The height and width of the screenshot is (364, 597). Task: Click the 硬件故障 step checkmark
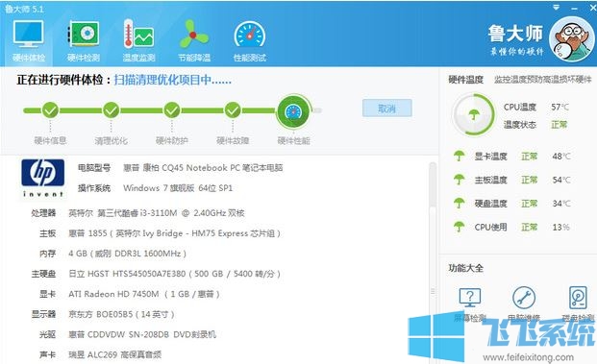pyautogui.click(x=233, y=110)
